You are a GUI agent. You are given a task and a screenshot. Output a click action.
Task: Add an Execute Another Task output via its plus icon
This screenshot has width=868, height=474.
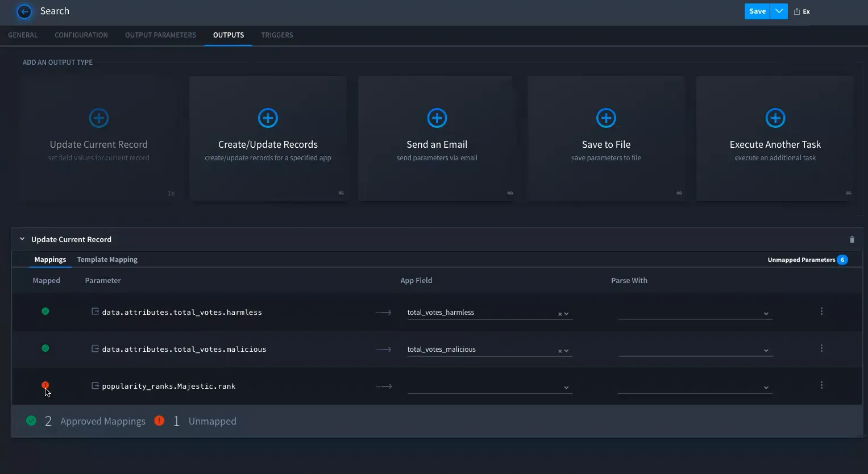click(775, 118)
